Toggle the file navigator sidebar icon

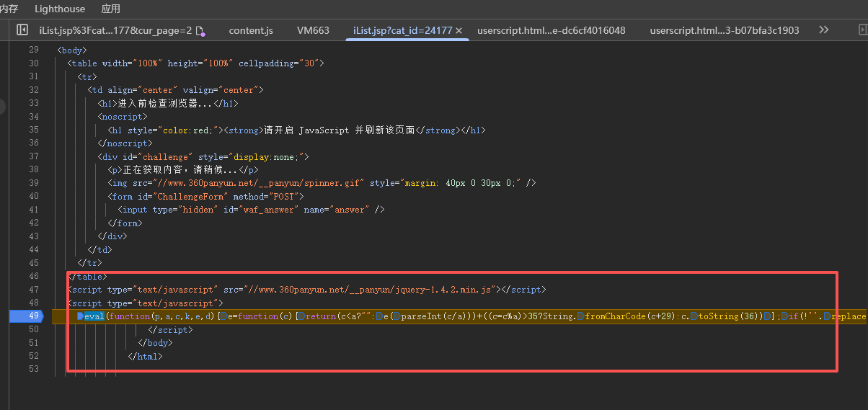22,30
